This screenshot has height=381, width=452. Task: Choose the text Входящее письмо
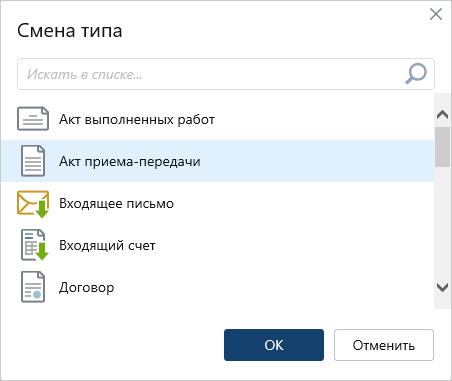116,203
